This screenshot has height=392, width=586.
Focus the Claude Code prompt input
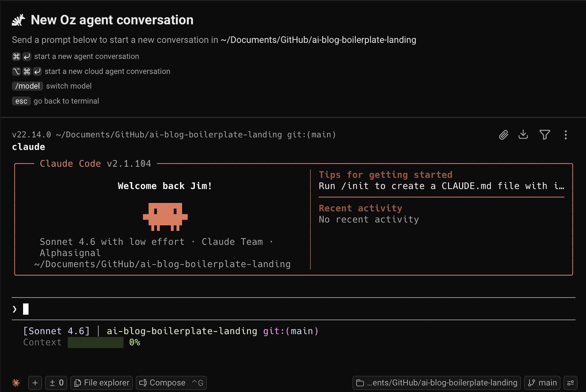(x=293, y=309)
